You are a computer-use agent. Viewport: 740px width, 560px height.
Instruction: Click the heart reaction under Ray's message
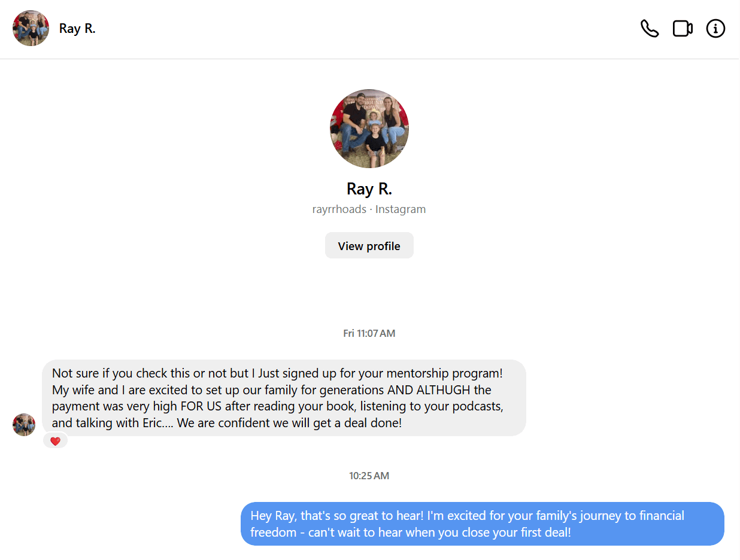56,442
